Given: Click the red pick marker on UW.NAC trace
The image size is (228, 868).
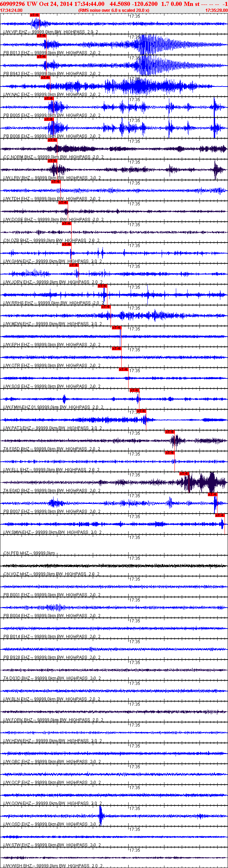Looking at the screenshot, I should click(46, 77).
